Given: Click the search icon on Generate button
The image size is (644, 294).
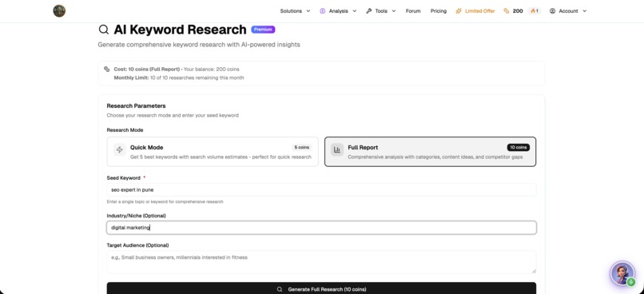Looking at the screenshot, I should tap(280, 289).
